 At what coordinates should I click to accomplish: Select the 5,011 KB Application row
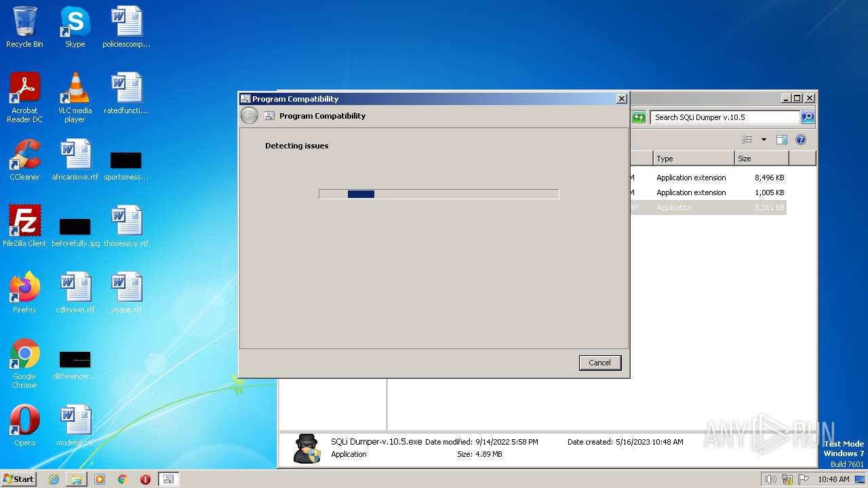pos(708,207)
